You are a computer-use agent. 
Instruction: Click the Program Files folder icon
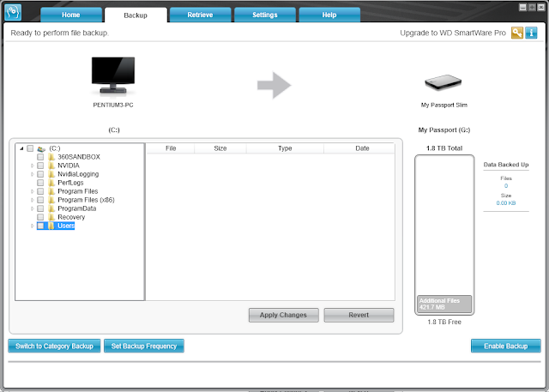51,191
